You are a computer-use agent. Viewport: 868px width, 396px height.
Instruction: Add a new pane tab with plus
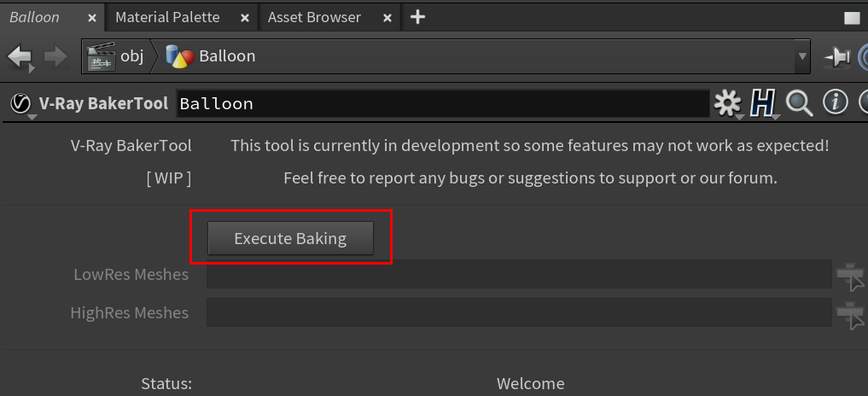[417, 17]
